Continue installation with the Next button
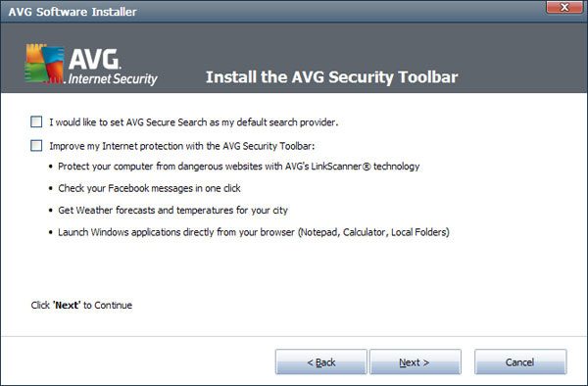This screenshot has width=588, height=386. 416,362
